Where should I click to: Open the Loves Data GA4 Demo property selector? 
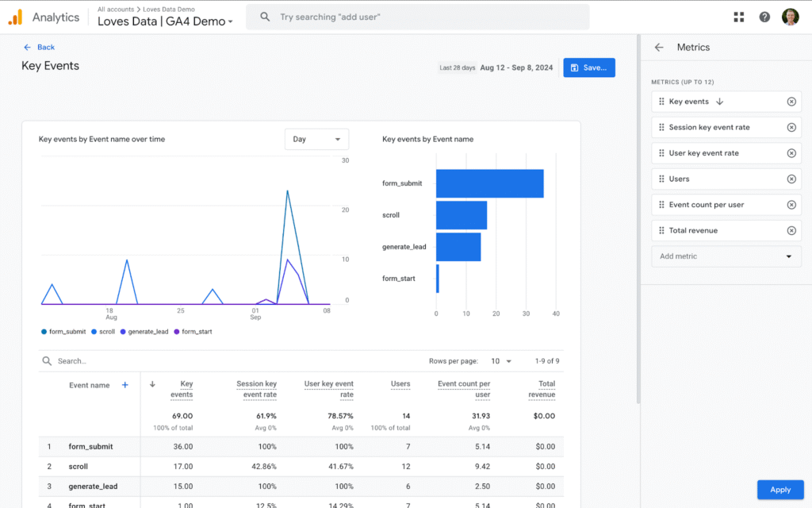coord(165,21)
